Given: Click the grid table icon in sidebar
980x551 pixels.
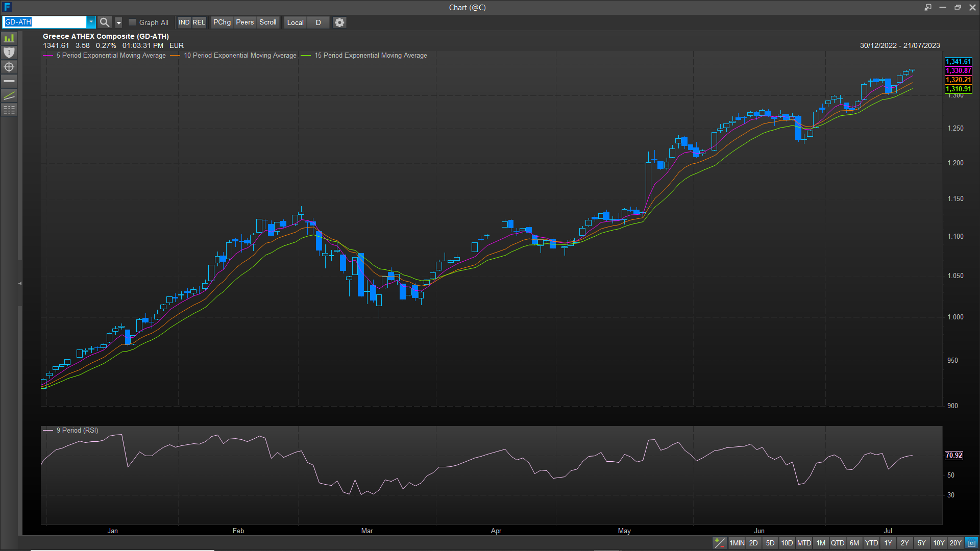Looking at the screenshot, I should click(x=9, y=110).
